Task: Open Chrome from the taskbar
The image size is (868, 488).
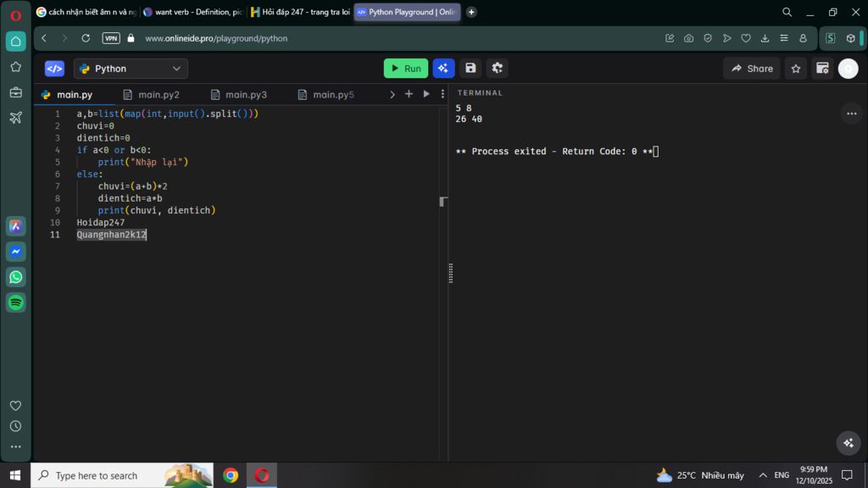Action: click(231, 475)
